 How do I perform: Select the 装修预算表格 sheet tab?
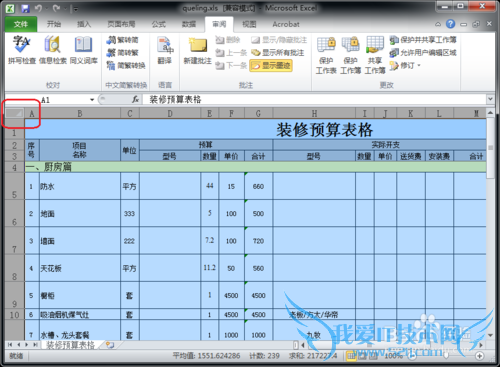click(x=70, y=345)
